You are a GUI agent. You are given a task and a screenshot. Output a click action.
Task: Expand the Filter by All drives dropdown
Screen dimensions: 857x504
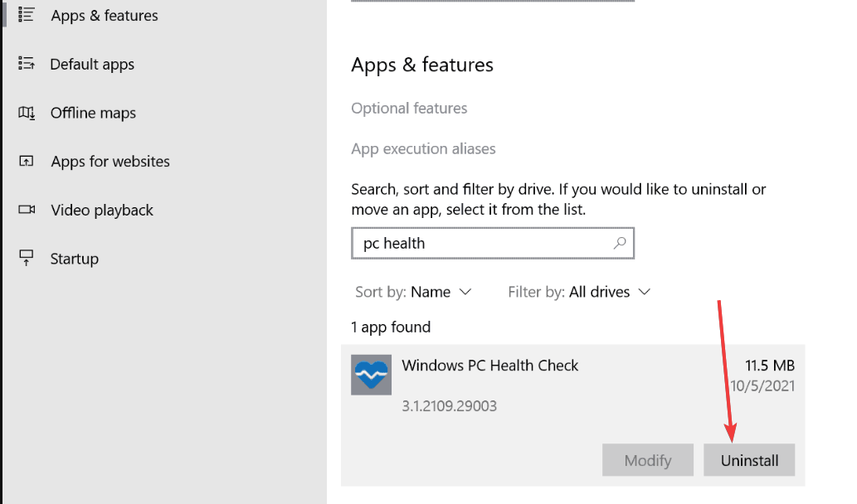coord(579,292)
